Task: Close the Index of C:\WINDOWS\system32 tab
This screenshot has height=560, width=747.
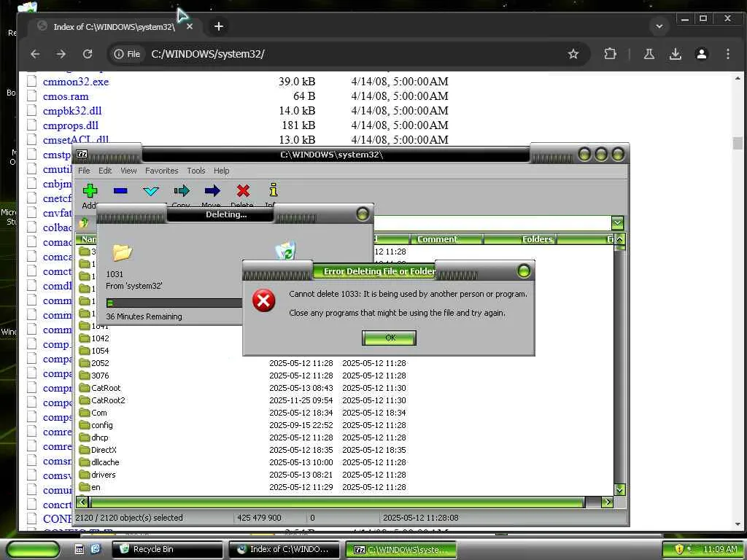Action: point(190,27)
